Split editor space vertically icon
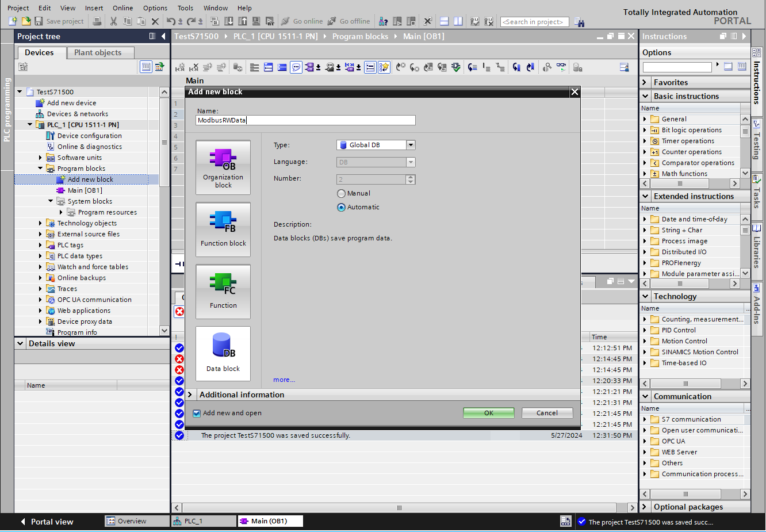 [x=458, y=21]
